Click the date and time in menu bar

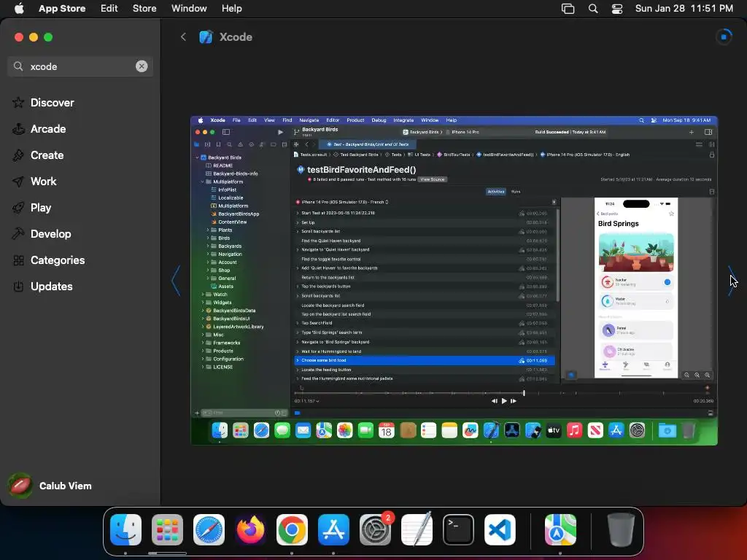coord(684,8)
